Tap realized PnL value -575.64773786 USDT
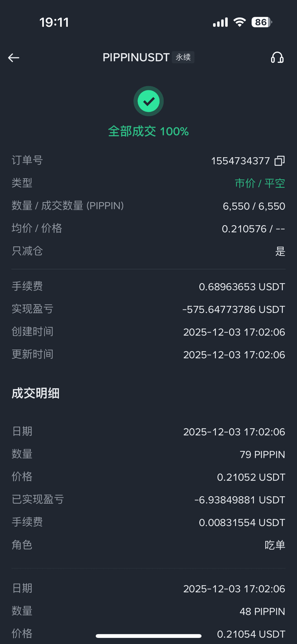The image size is (297, 644). coord(234,309)
